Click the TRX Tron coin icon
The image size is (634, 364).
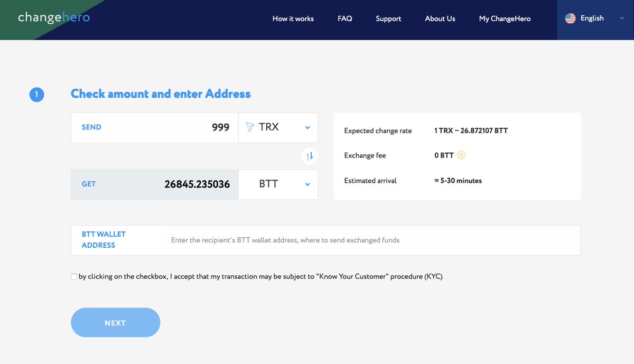250,127
